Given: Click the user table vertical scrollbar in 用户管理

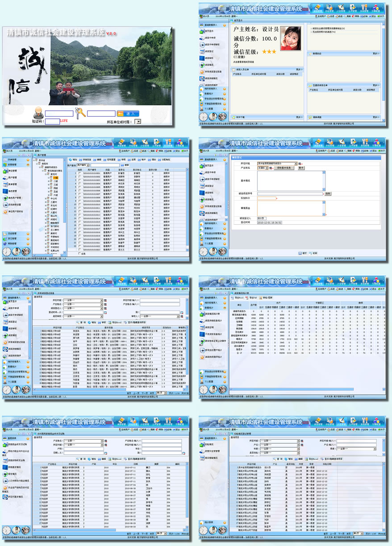Looking at the screenshot, I should point(187,210).
